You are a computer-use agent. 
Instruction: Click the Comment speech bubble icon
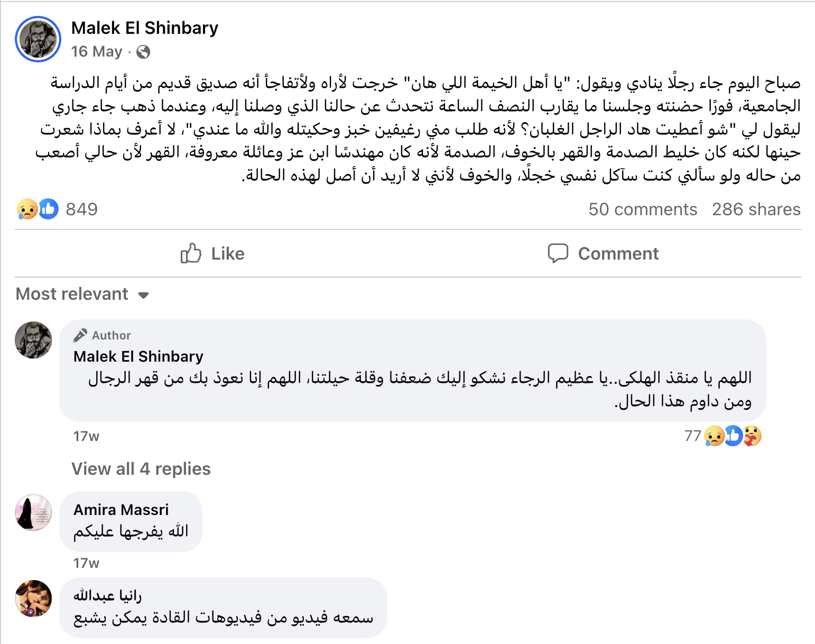558,254
